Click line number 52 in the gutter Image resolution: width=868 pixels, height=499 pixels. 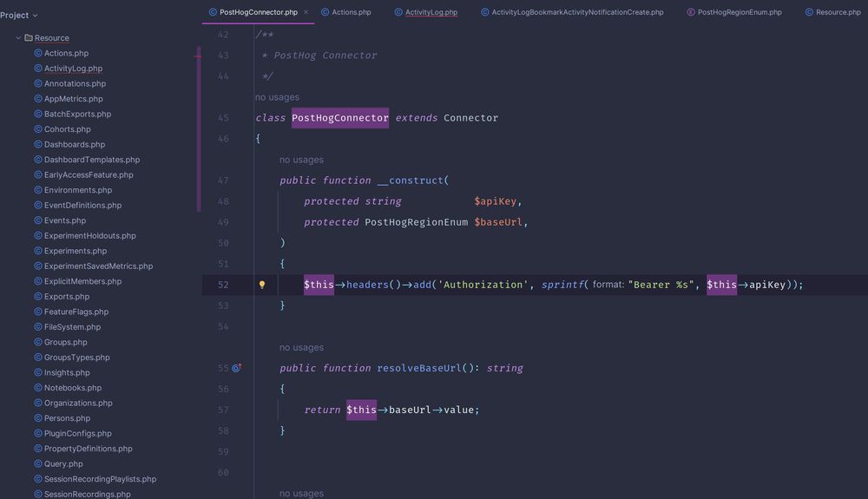click(x=223, y=285)
